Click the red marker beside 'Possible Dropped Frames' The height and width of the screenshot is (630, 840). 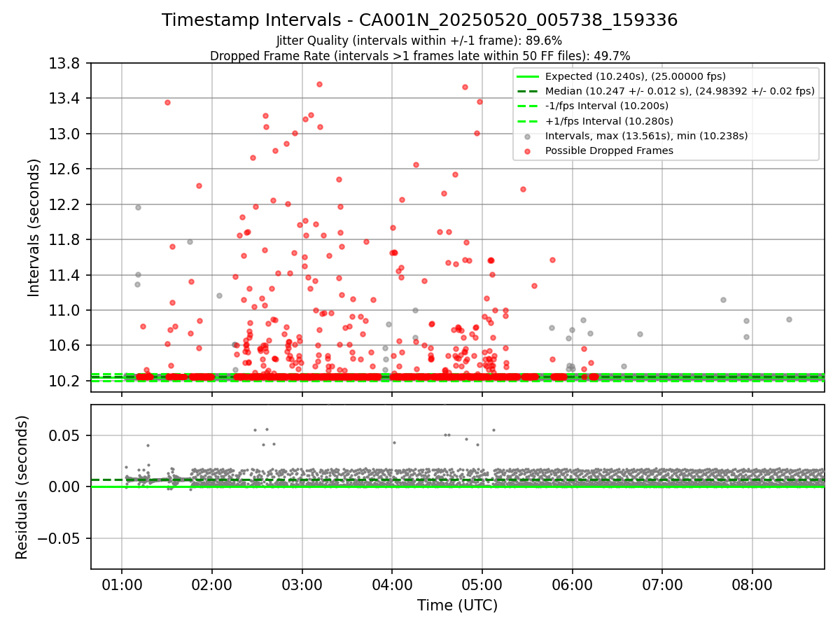pyautogui.click(x=527, y=150)
